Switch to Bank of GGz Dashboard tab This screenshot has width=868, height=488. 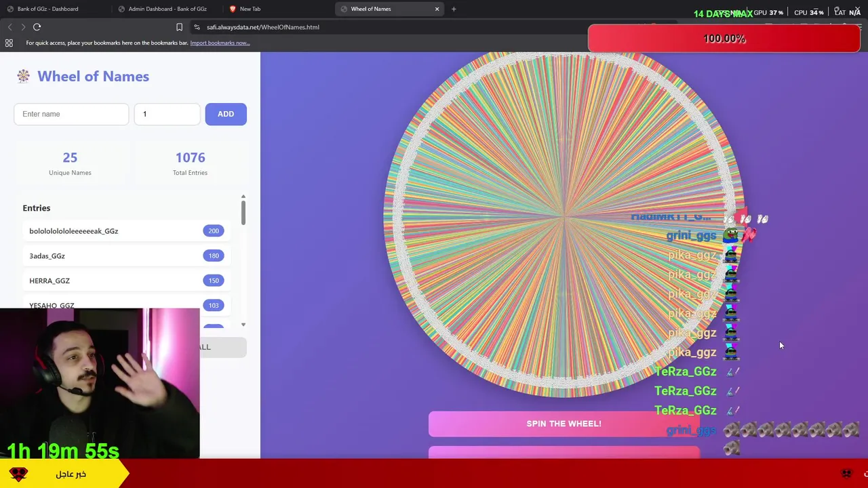coord(47,9)
